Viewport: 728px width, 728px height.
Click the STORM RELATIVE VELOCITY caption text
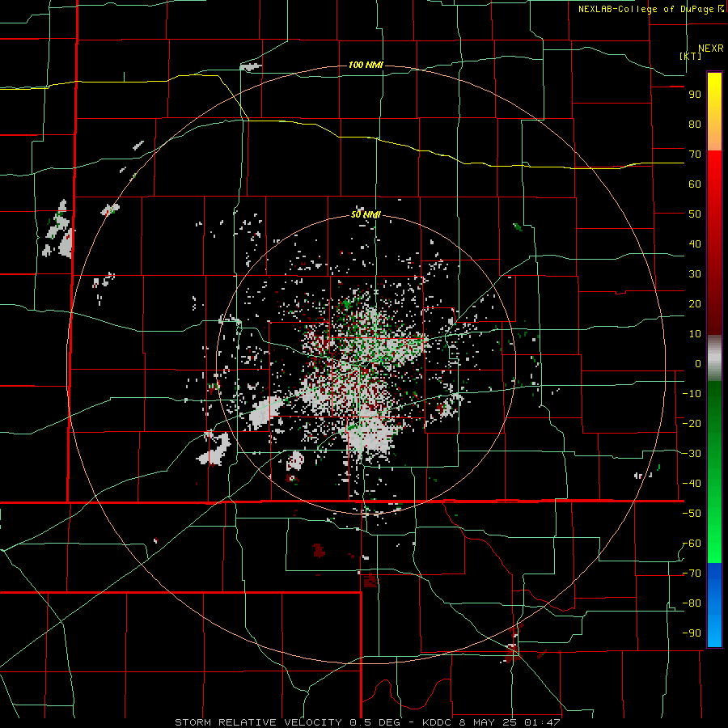(258, 722)
